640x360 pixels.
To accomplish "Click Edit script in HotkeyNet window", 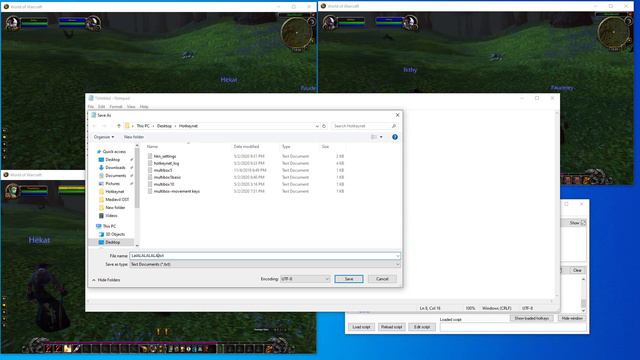I will tap(422, 327).
